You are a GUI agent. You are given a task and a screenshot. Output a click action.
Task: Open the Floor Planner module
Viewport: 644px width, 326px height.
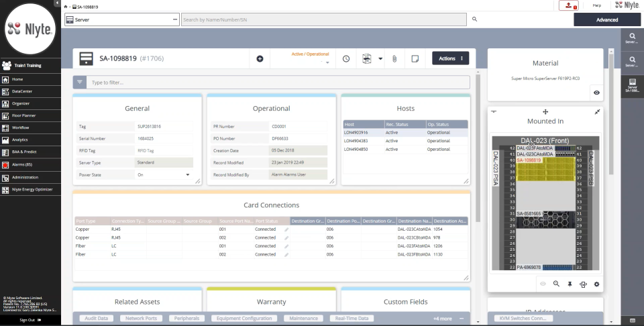(30, 116)
